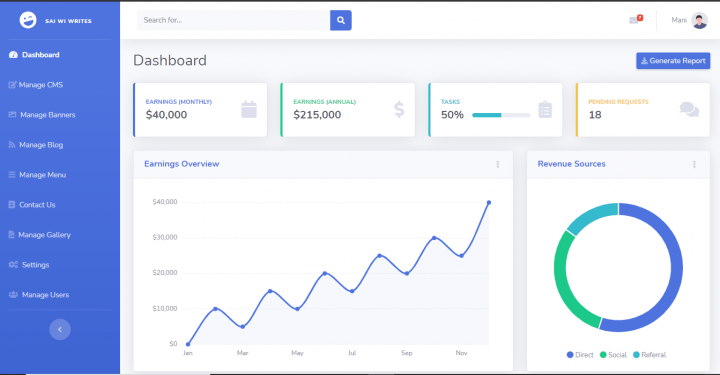Click the search magnifier button
Image resolution: width=720 pixels, height=375 pixels.
point(341,20)
